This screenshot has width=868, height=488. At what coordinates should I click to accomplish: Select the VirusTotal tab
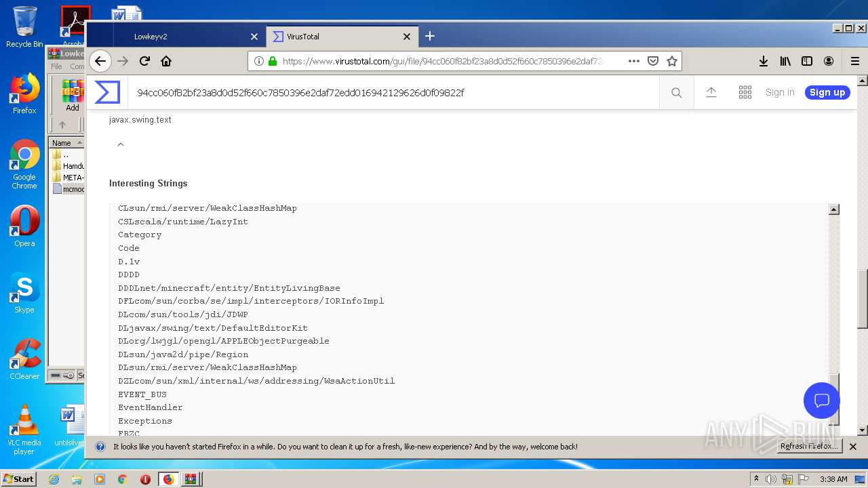(x=341, y=37)
